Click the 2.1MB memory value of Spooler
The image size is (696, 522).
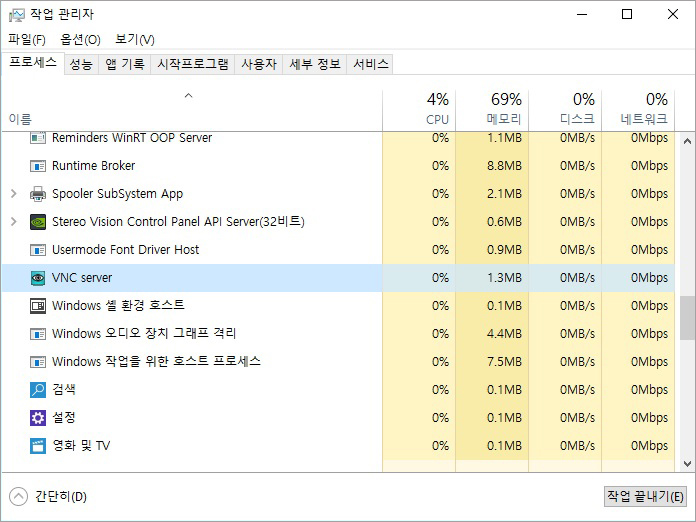pyautogui.click(x=504, y=194)
